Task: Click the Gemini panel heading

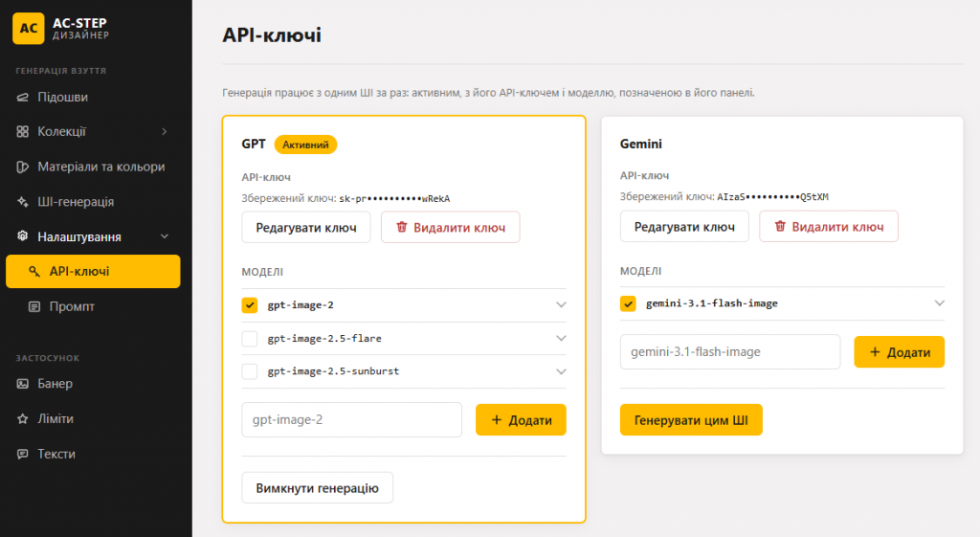Action: coord(640,144)
